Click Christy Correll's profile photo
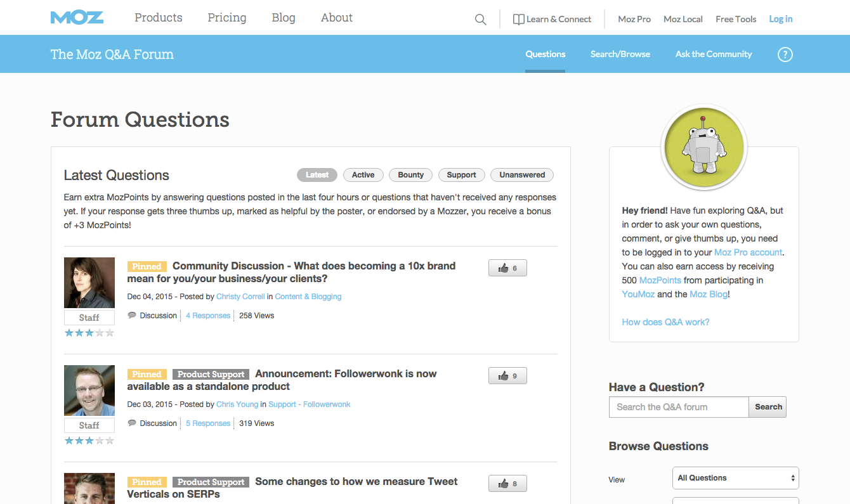Screen dimensions: 850x504 pyautogui.click(x=89, y=283)
